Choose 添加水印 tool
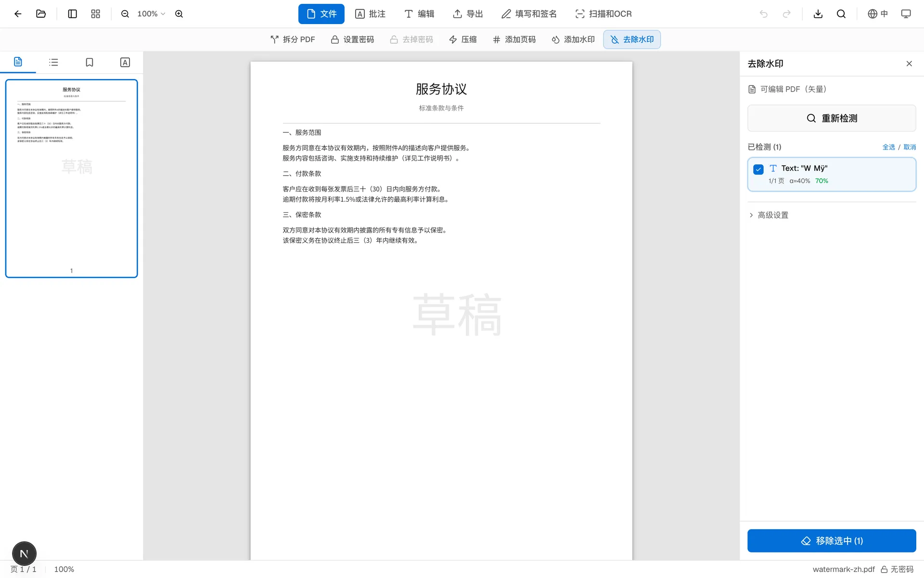924x578 pixels. pos(573,39)
